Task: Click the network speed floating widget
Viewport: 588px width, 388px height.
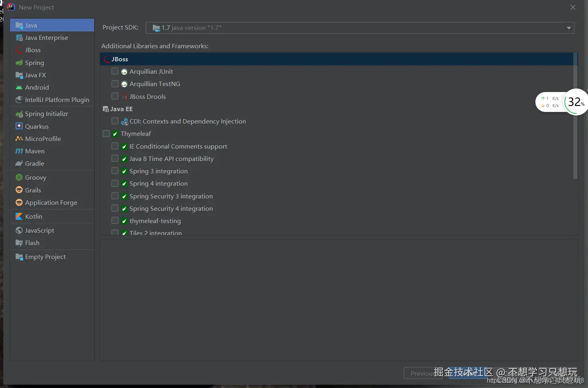Action: [550, 102]
